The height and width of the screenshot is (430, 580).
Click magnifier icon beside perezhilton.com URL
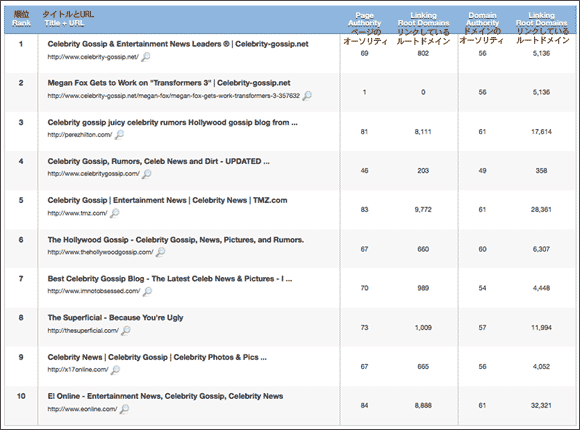coord(119,135)
